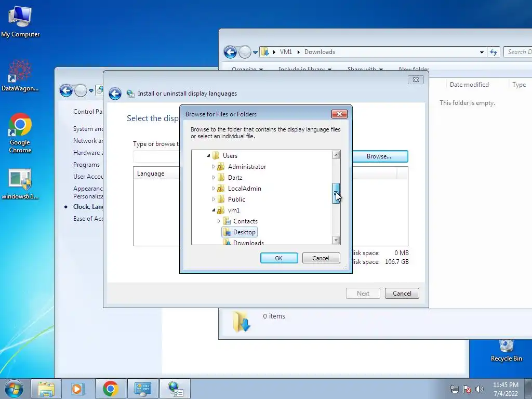Click the Show desktop button
Viewport: 532px width, 399px height.
528,389
